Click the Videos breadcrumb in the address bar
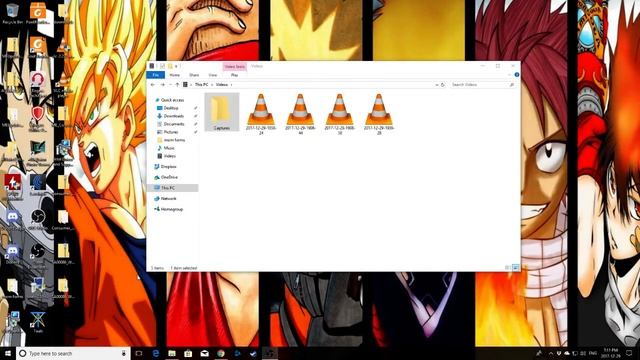Image resolution: width=640 pixels, height=360 pixels. click(222, 84)
